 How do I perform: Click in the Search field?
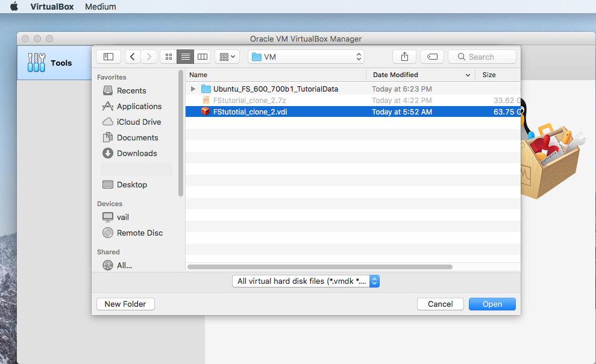pos(482,57)
